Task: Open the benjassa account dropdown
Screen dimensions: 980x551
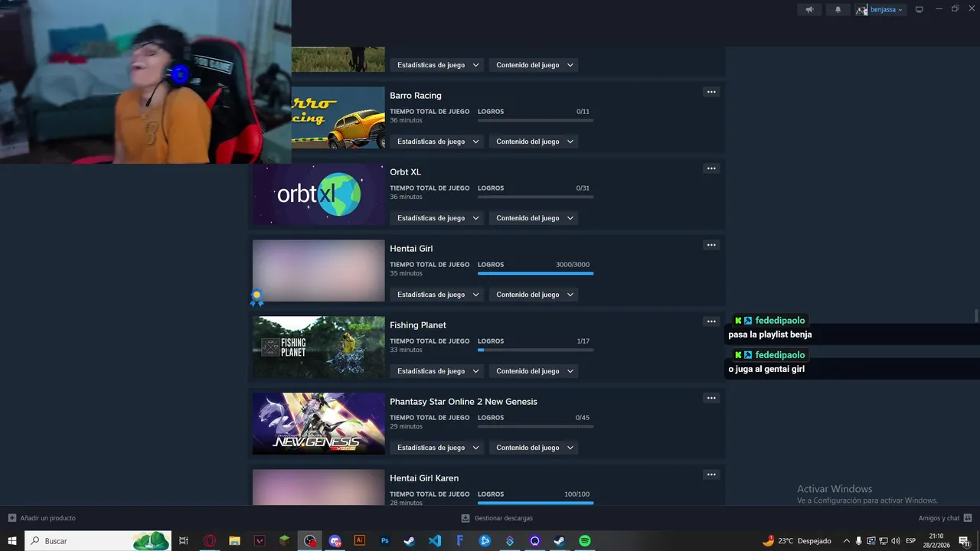Action: click(887, 10)
